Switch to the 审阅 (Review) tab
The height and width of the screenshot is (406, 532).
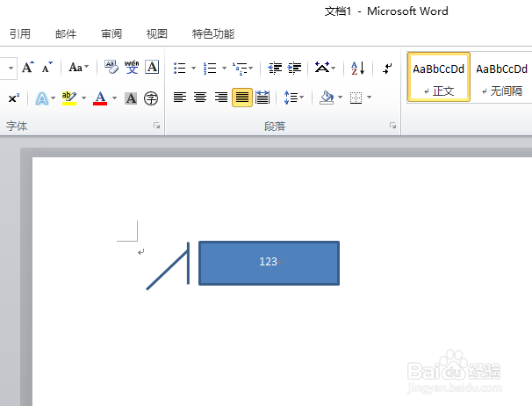click(x=111, y=34)
